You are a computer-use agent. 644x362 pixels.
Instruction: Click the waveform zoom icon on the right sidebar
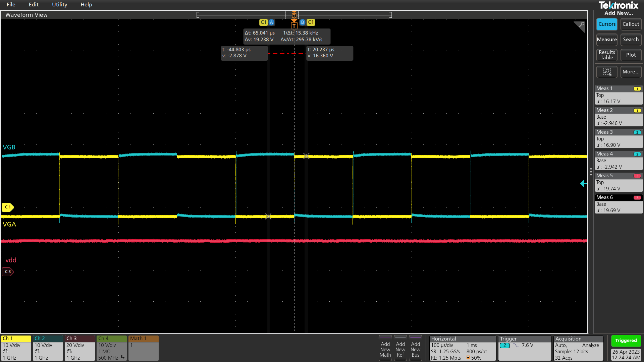607,72
